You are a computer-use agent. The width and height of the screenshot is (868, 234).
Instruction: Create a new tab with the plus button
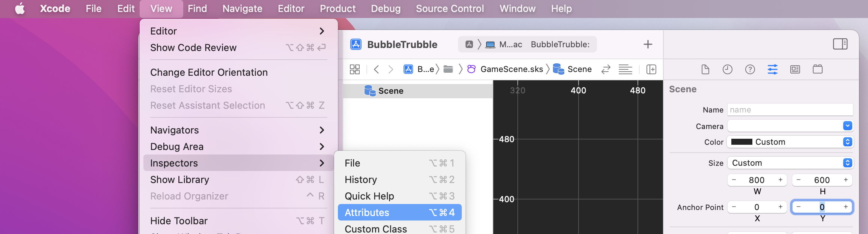point(648,44)
